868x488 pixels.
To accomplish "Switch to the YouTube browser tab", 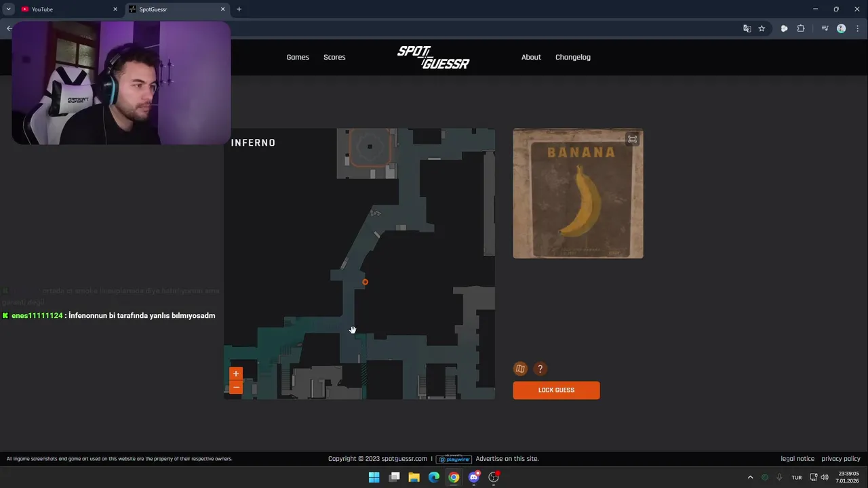I will pos(68,9).
